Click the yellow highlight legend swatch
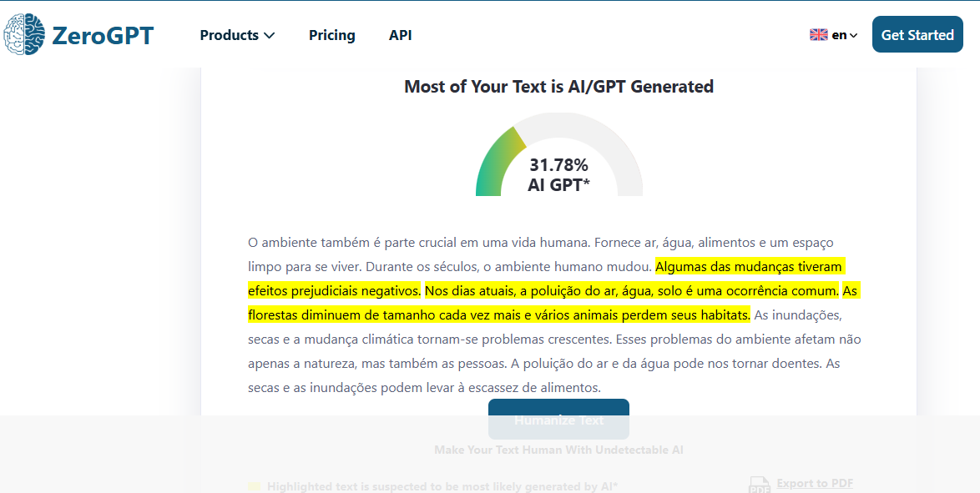980x493 pixels. pos(255,485)
